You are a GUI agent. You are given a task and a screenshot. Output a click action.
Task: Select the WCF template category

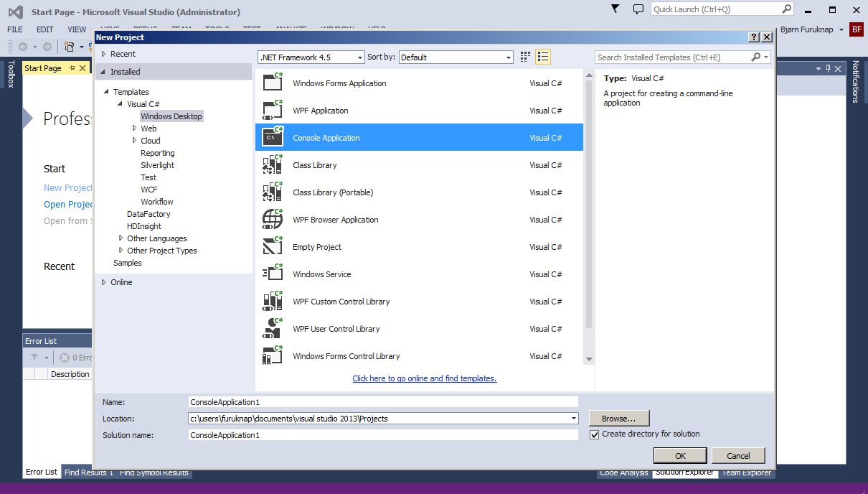[149, 190]
